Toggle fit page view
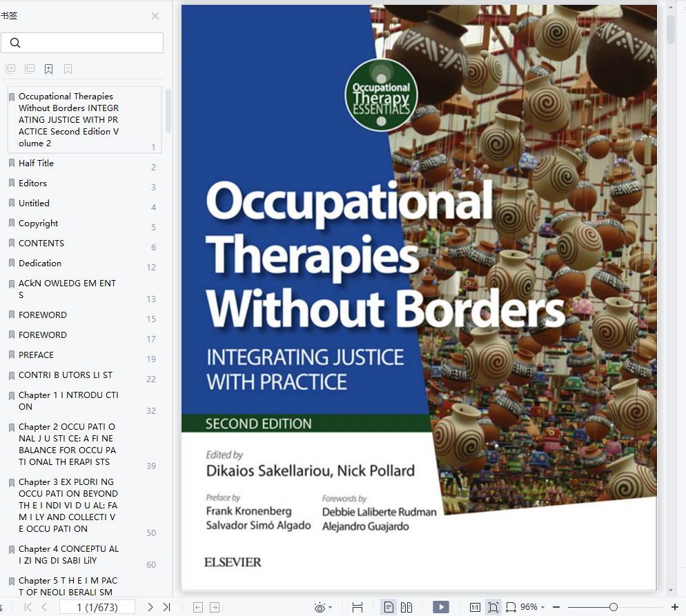 click(x=493, y=607)
